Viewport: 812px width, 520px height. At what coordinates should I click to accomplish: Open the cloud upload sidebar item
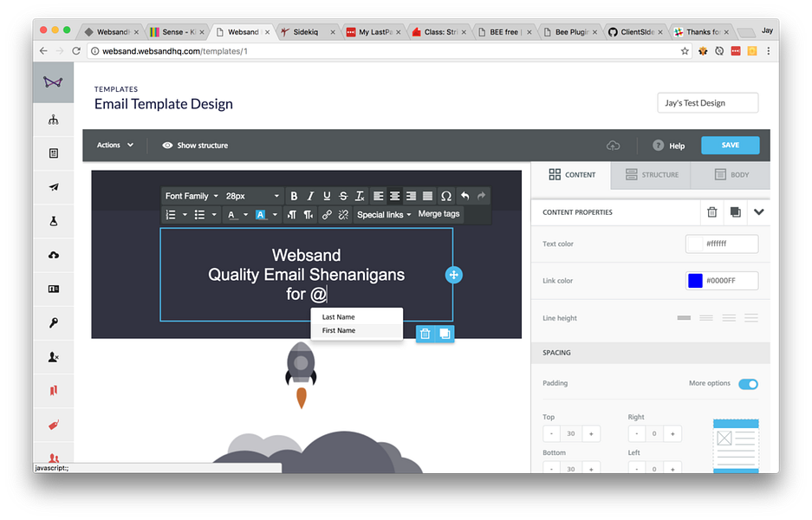tap(54, 255)
